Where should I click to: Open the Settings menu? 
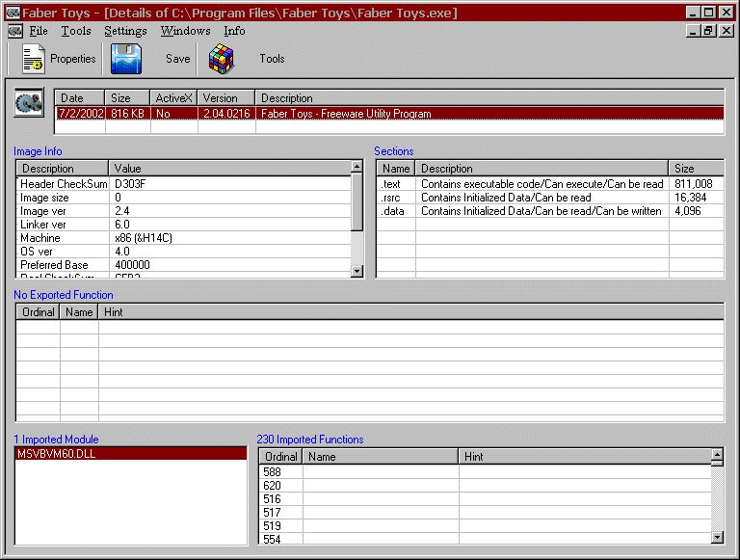(125, 31)
